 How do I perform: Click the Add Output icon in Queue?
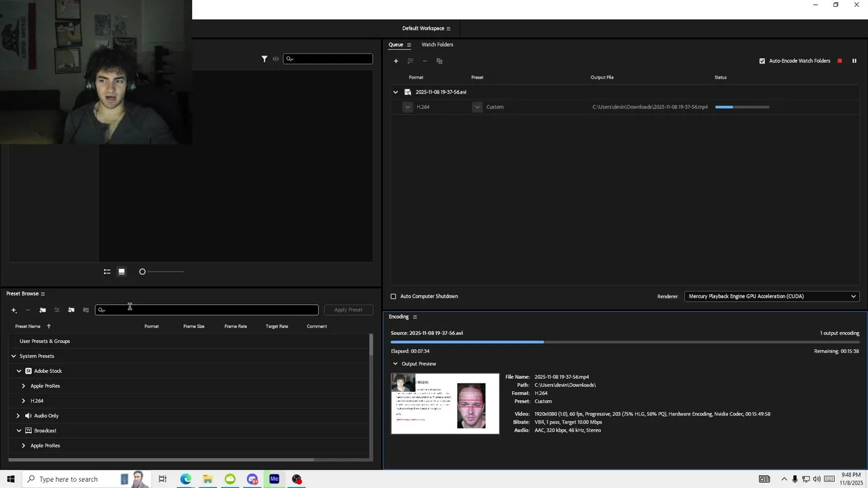tap(410, 61)
